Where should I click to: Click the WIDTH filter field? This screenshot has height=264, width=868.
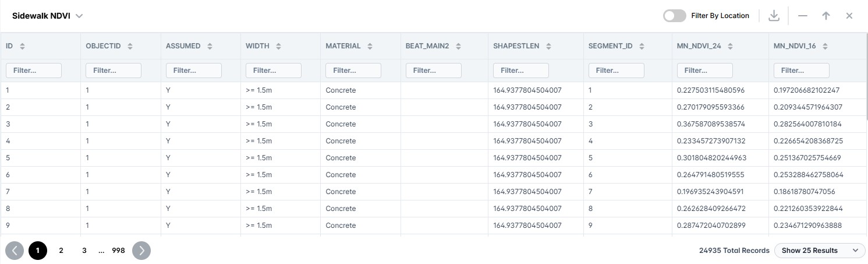pos(274,71)
